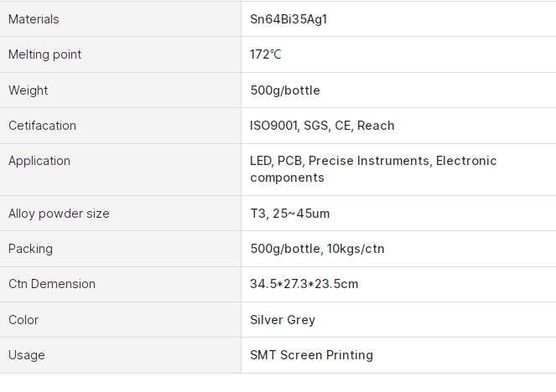556x392 pixels.
Task: Select the ISO9001, SGS, CE, Reach text
Action: (x=322, y=126)
